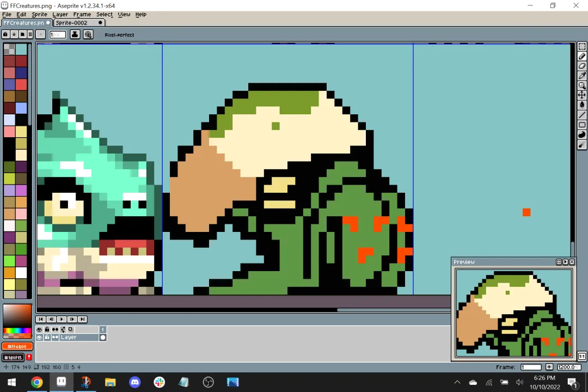Viewport: 588px width, 392px height.
Task: Click the foreground color #ff4b00 swatch
Action: (x=17, y=346)
